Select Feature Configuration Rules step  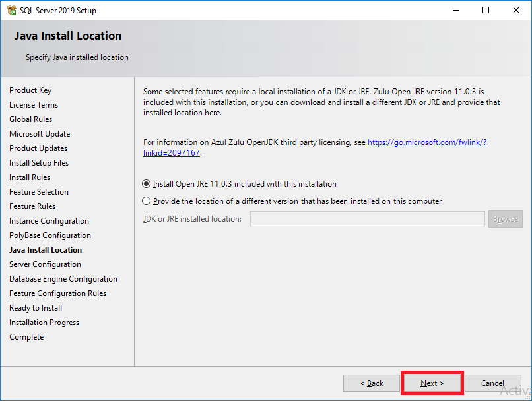(x=58, y=293)
